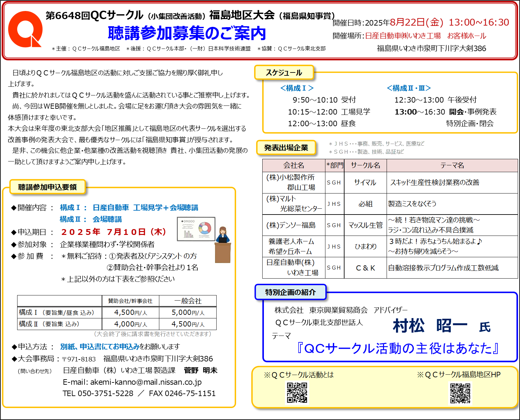520x420 pixels.
Task: Click the presenter at podium illustration
Action: [223, 245]
